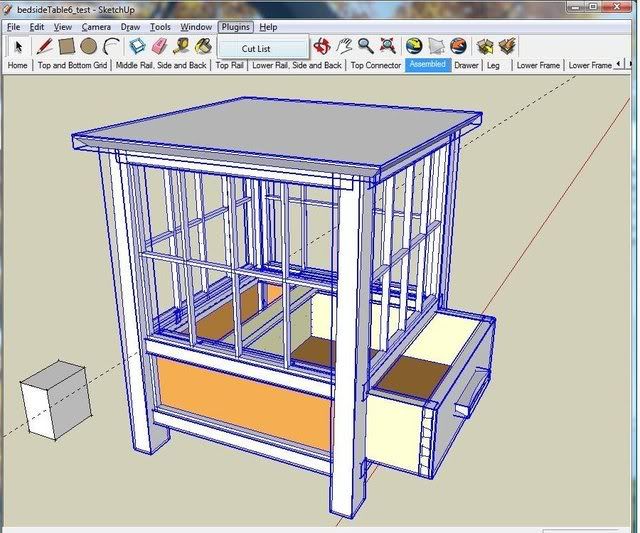Choose the Circle drawing tool
This screenshot has height=533, width=640.
(89, 46)
